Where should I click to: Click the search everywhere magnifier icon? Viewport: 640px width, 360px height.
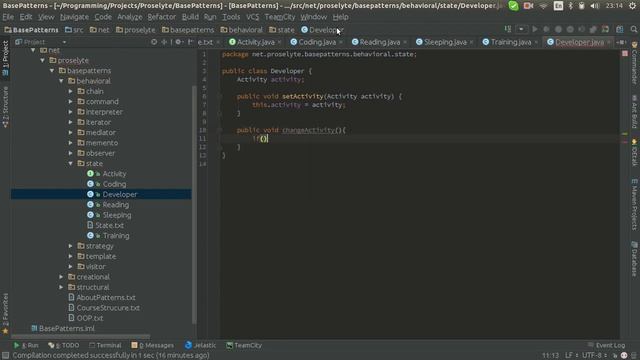pos(633,29)
